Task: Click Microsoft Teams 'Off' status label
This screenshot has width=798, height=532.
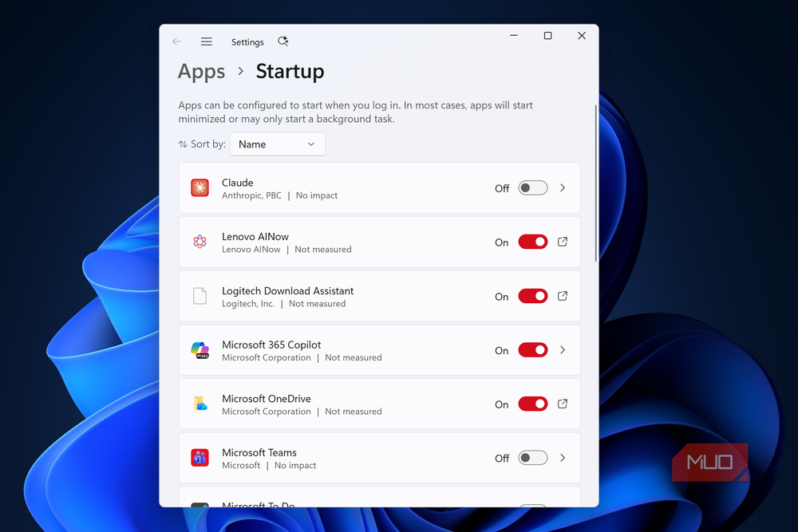Action: [x=502, y=459]
